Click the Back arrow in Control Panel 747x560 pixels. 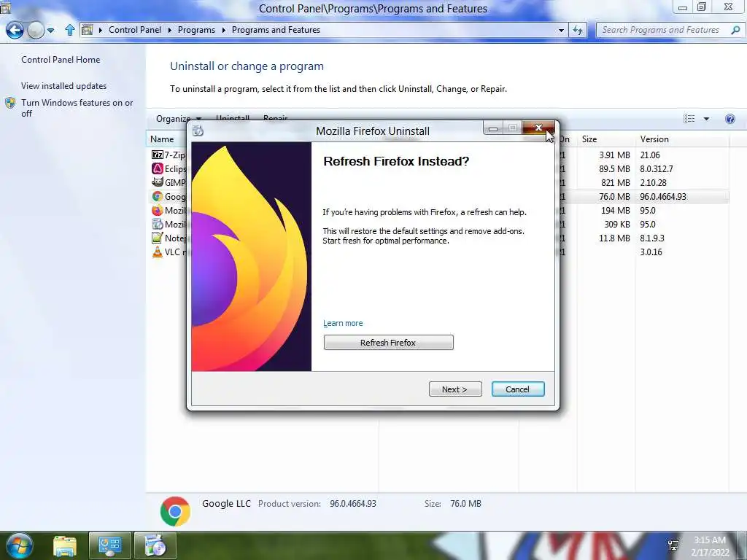click(x=15, y=31)
